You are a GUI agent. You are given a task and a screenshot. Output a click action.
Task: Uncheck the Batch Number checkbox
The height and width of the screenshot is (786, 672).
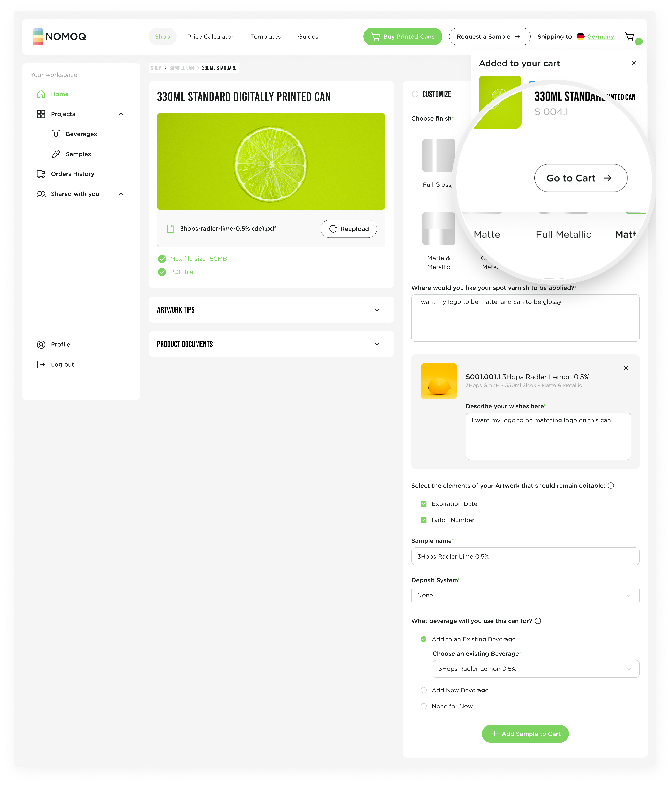tap(424, 520)
